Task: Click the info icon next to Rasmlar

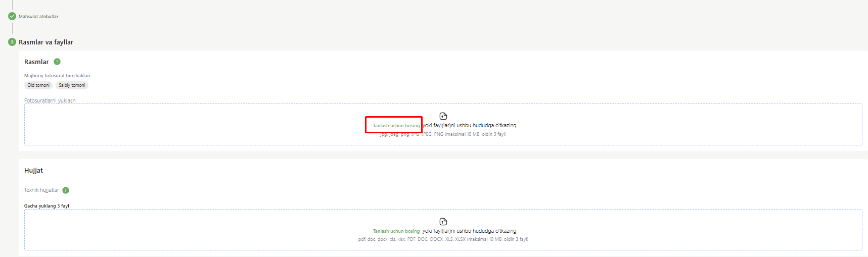Action: point(57,62)
